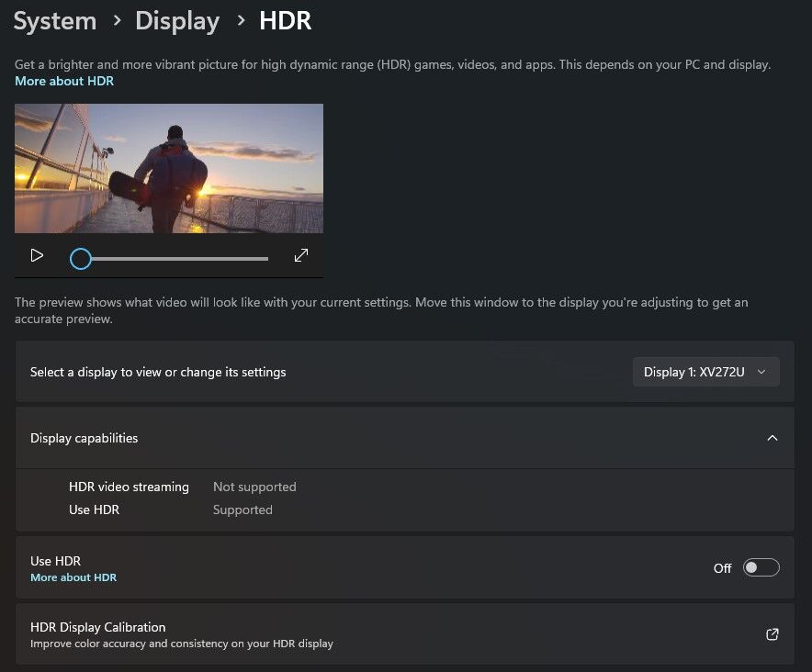812x672 pixels.
Task: Click the HDR preview video thumbnail
Action: coord(169,168)
